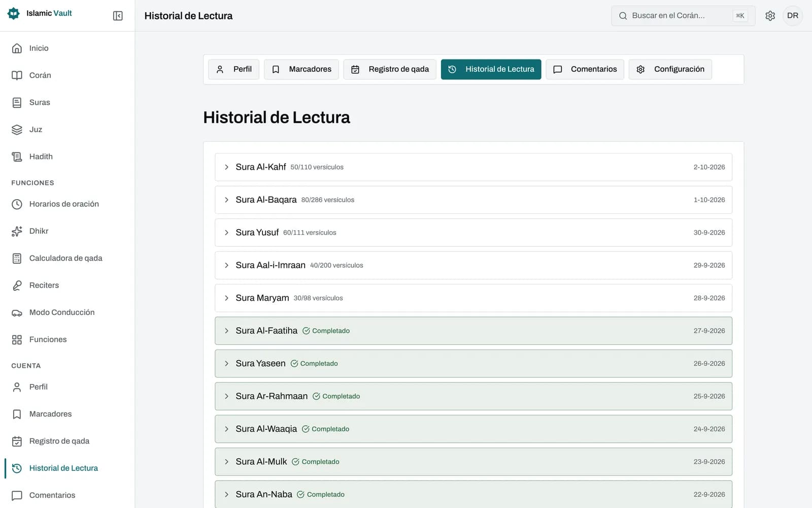Screen dimensions: 812x508
Task: Open Historial de Lectura sidebar link
Action: (63, 468)
